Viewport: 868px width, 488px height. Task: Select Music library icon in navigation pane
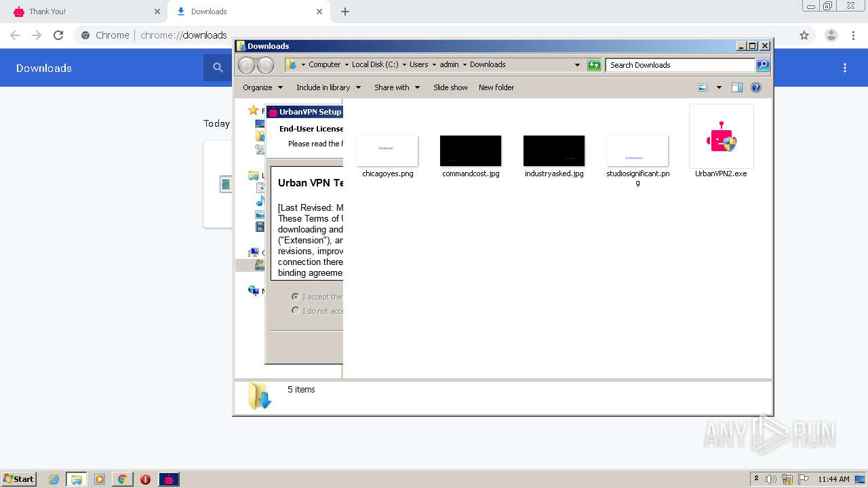(260, 201)
